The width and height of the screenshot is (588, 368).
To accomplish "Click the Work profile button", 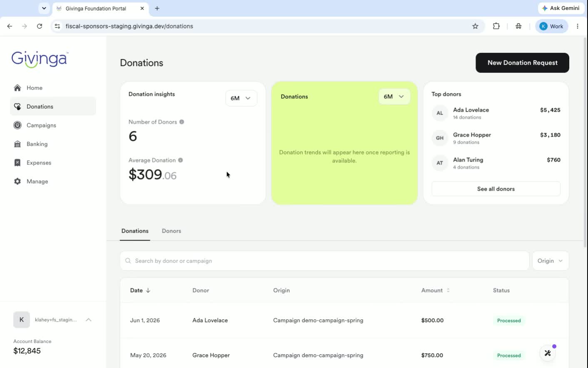I will [552, 26].
